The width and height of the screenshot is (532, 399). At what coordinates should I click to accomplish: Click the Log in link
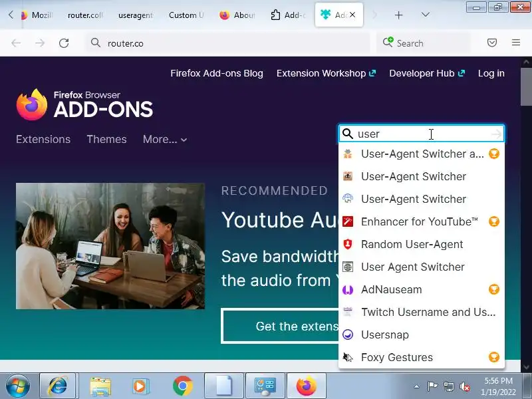click(x=491, y=73)
